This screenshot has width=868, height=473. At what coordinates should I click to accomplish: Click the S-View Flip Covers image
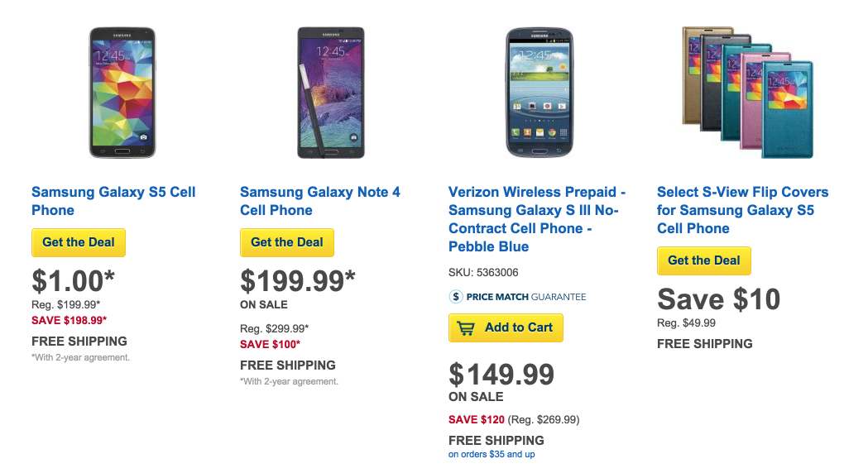[746, 92]
